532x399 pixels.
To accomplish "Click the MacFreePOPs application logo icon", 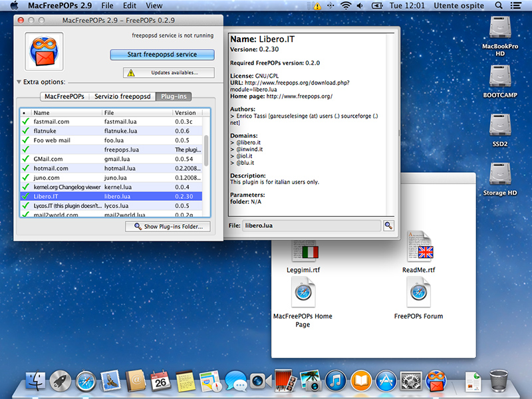I will coord(44,52).
